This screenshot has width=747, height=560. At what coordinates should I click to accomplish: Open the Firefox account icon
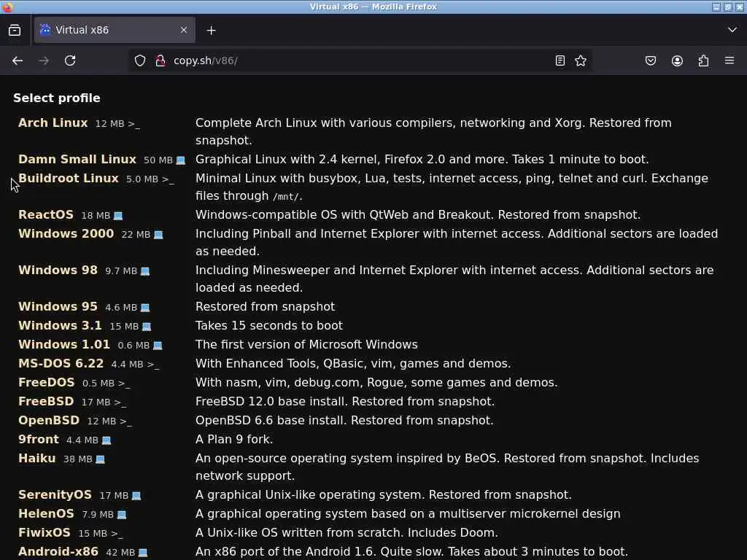click(x=677, y=61)
